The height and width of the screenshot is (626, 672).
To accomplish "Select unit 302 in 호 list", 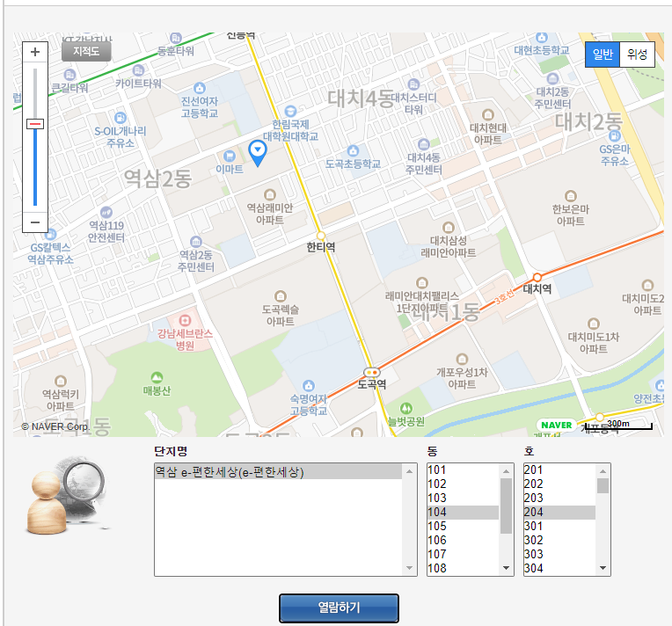I will point(559,541).
